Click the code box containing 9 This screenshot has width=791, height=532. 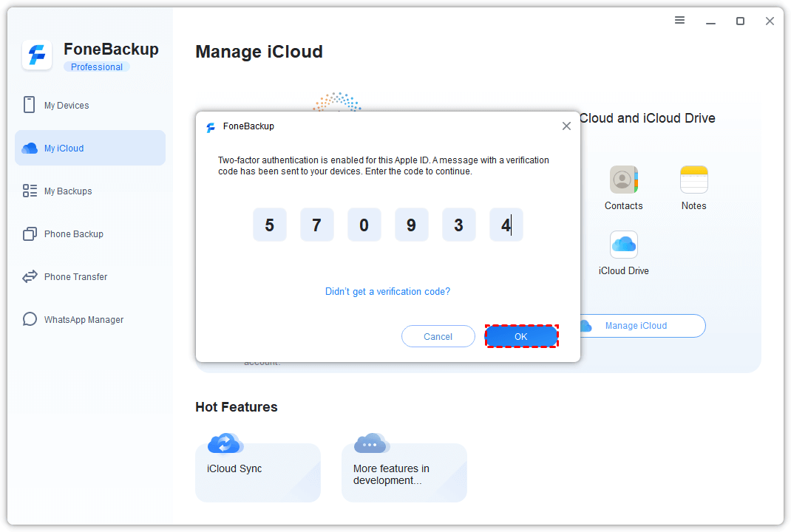[x=412, y=225]
